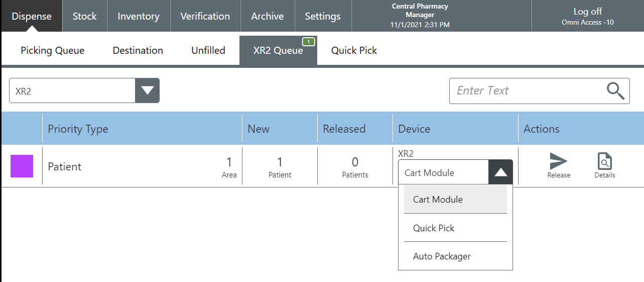Click the Cart Module combo box field
This screenshot has width=644, height=282.
(x=443, y=172)
